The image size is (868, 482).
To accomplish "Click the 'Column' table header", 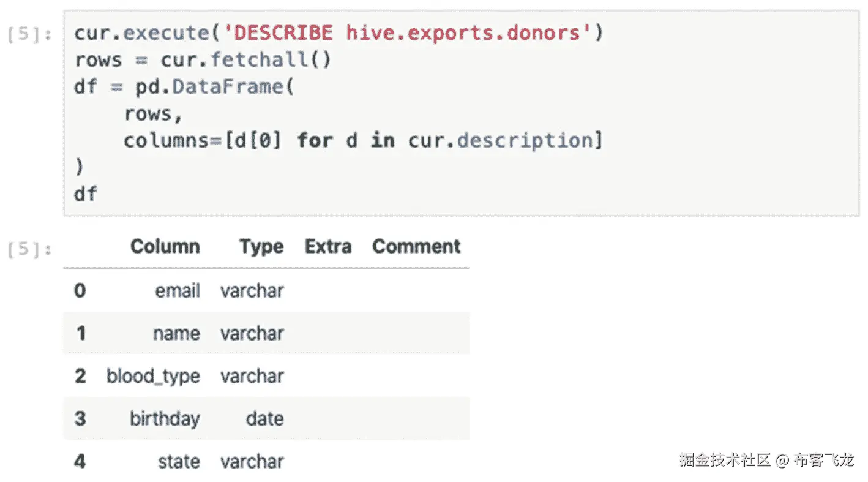I will pos(165,246).
